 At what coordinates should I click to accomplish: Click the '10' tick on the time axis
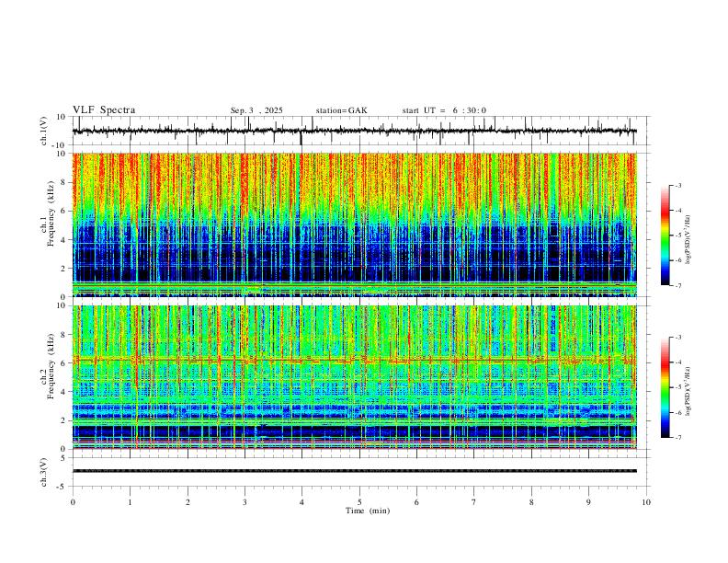click(x=646, y=502)
